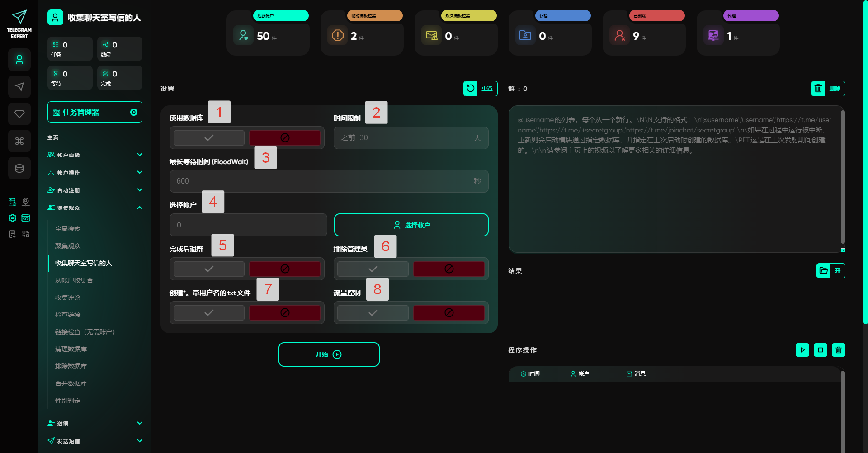Viewport: 868px width, 453px height.
Task: Click the group list textarea scrollbar
Action: click(842, 176)
